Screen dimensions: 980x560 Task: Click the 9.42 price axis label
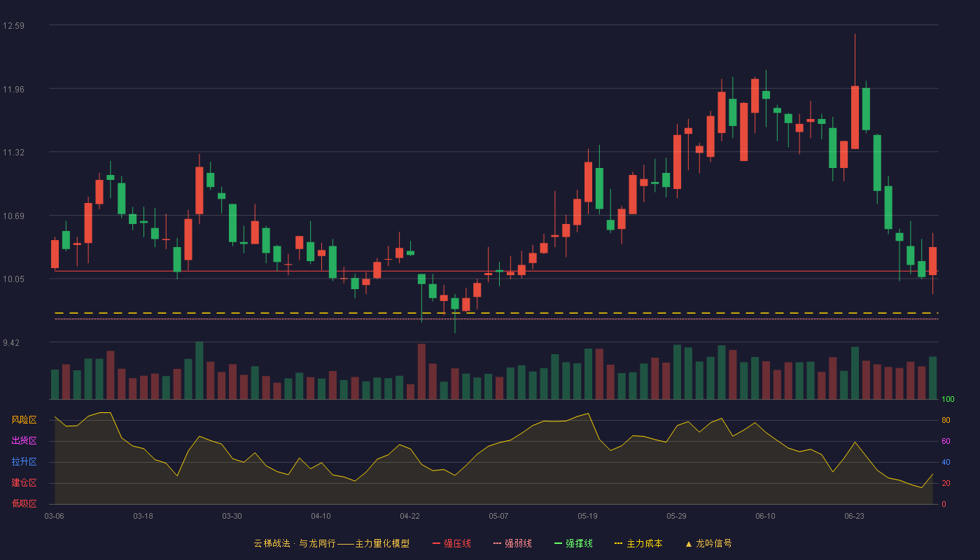(11, 343)
